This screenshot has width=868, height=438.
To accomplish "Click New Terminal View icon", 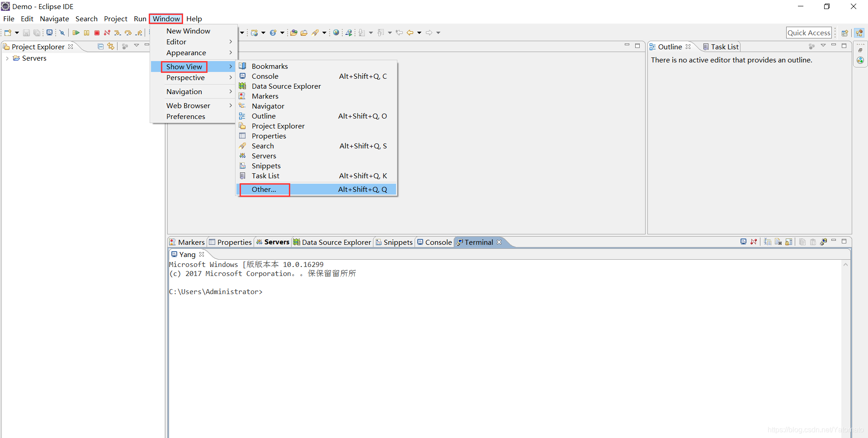I will 823,242.
